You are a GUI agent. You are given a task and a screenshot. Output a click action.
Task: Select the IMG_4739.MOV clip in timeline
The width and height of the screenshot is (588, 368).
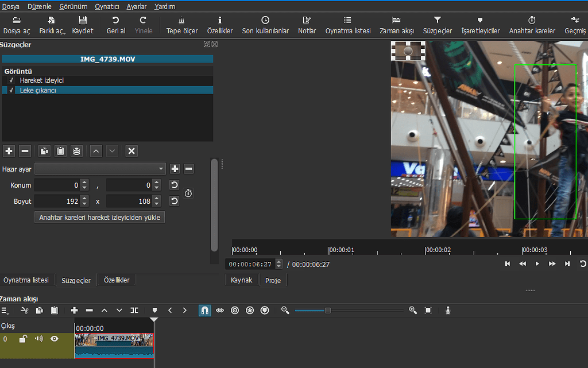coord(114,346)
